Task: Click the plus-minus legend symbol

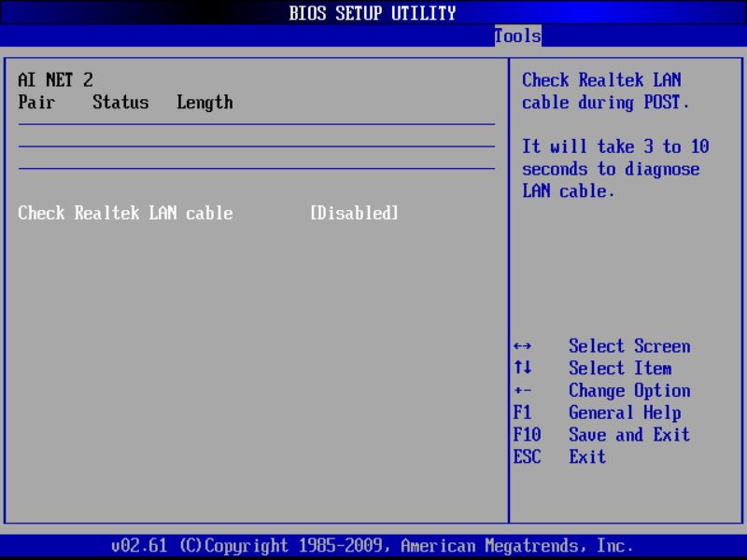Action: [522, 391]
